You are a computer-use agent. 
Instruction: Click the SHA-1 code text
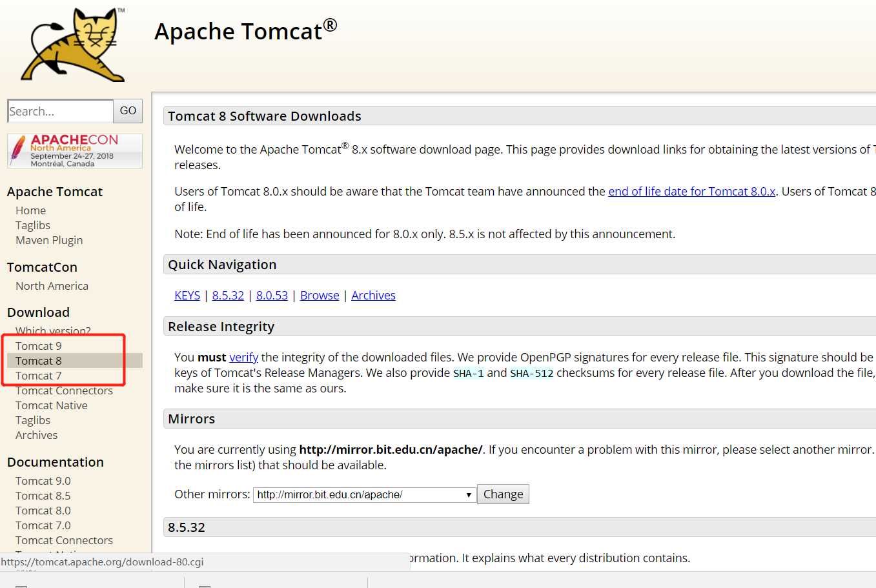[x=468, y=373]
